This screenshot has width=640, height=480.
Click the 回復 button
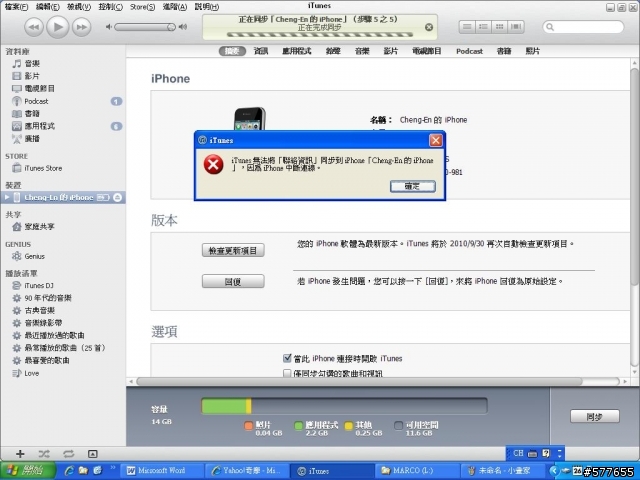coord(233,281)
